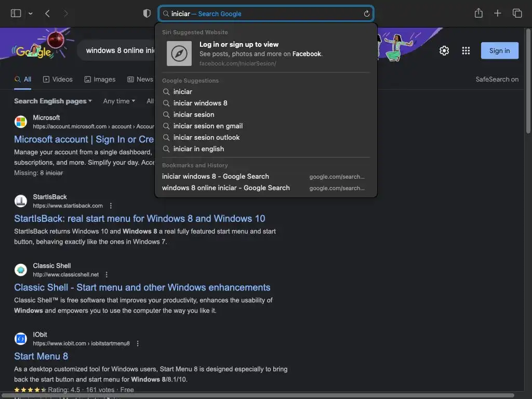Viewport: 532px width, 399px height.
Task: Select suggestion 'iniciar sesion outlook'
Action: (x=266, y=137)
